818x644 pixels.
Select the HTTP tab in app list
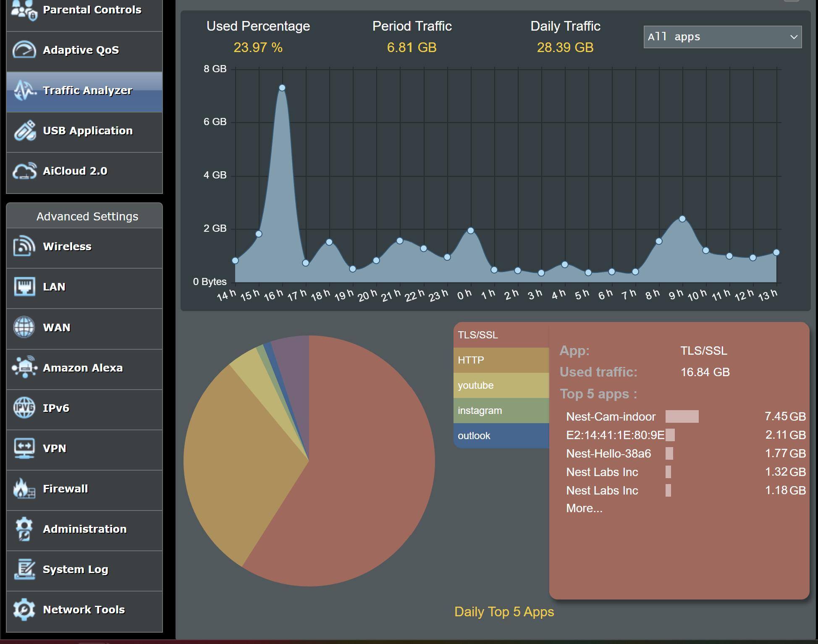pyautogui.click(x=501, y=360)
